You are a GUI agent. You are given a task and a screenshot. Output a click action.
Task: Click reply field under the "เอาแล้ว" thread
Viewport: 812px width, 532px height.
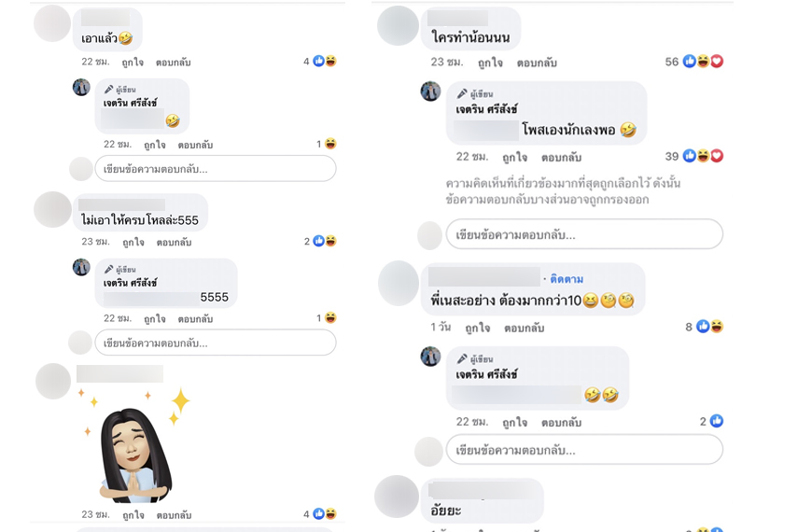[x=216, y=169]
